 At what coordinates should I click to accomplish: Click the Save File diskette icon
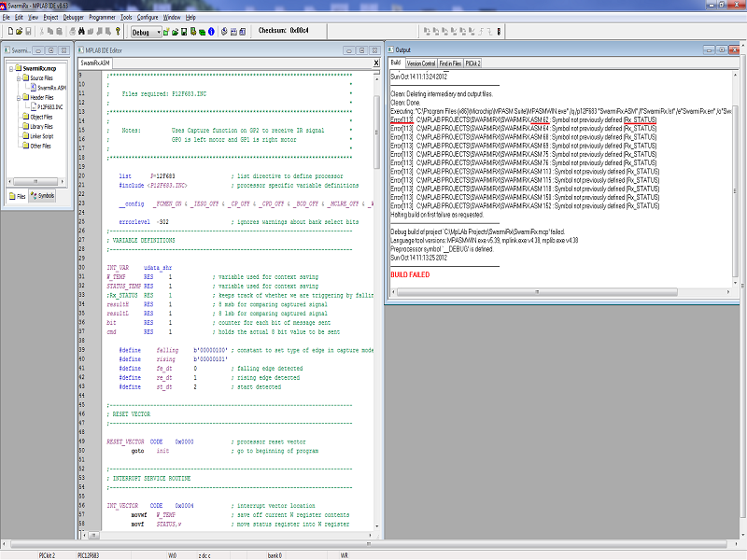(28, 32)
